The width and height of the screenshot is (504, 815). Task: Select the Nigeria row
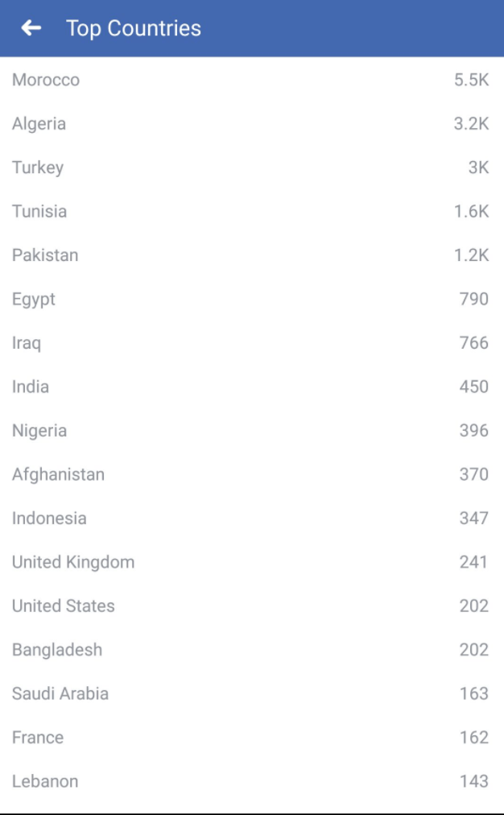point(39,431)
